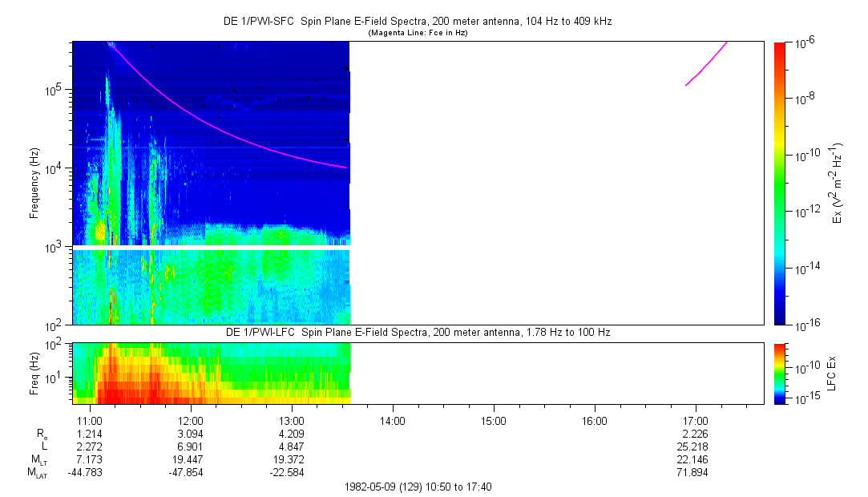
Task: Click the Ex spectral density color bar
Action: tap(780, 183)
